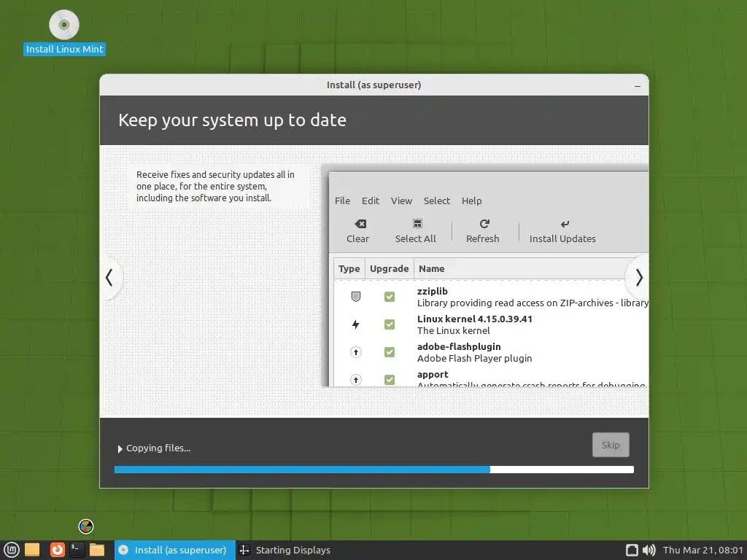Expand the Copying files details triangle
747x560 pixels.
click(x=120, y=448)
